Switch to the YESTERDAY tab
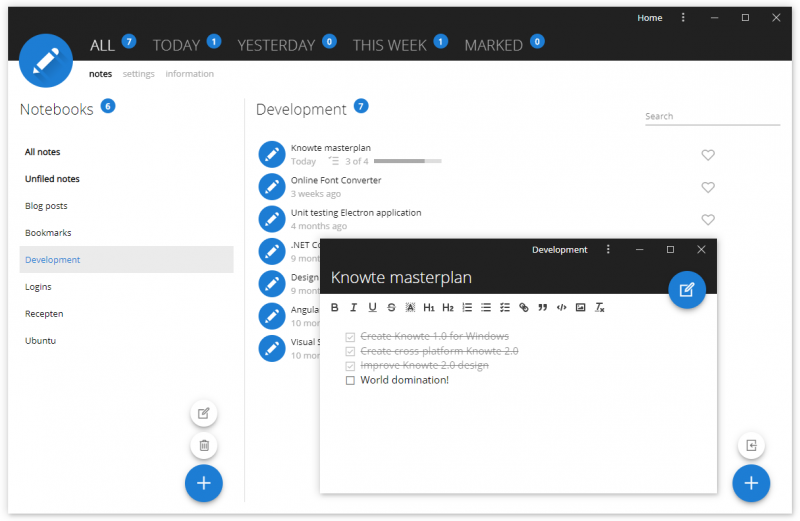 tap(277, 45)
